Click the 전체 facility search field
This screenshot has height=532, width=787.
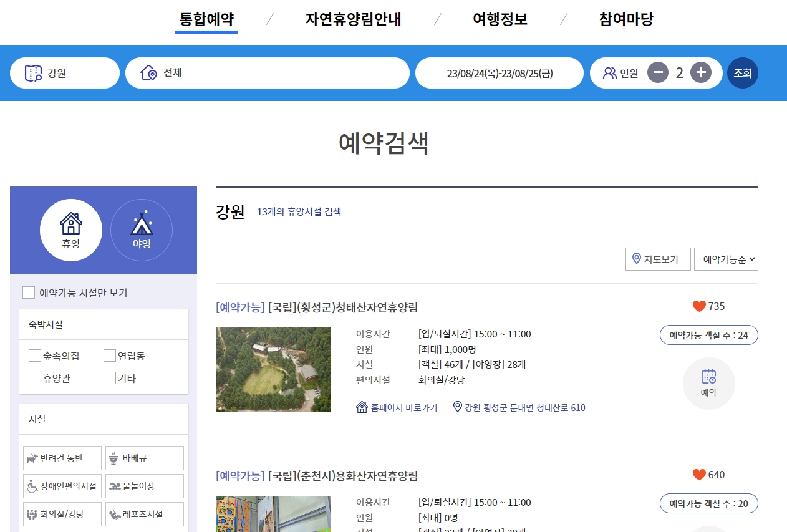(x=268, y=72)
